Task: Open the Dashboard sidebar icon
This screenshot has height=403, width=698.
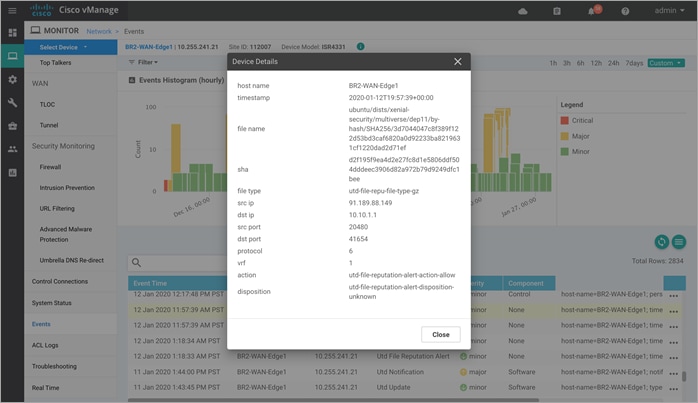Action: coord(12,33)
